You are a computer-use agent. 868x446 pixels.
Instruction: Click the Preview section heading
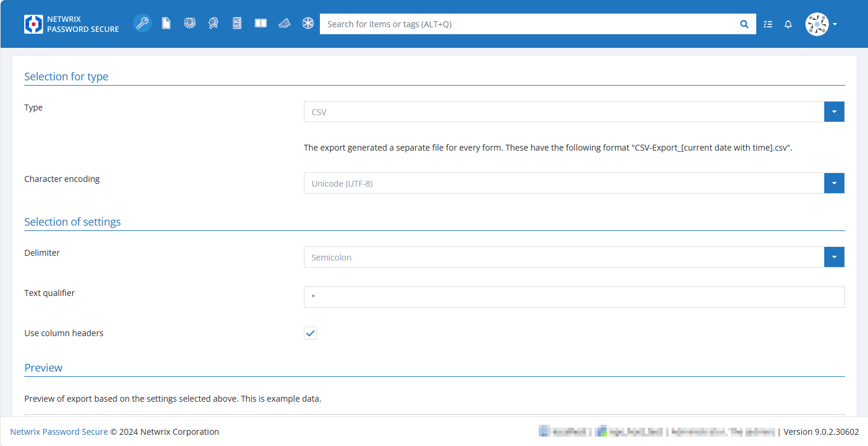(x=43, y=367)
